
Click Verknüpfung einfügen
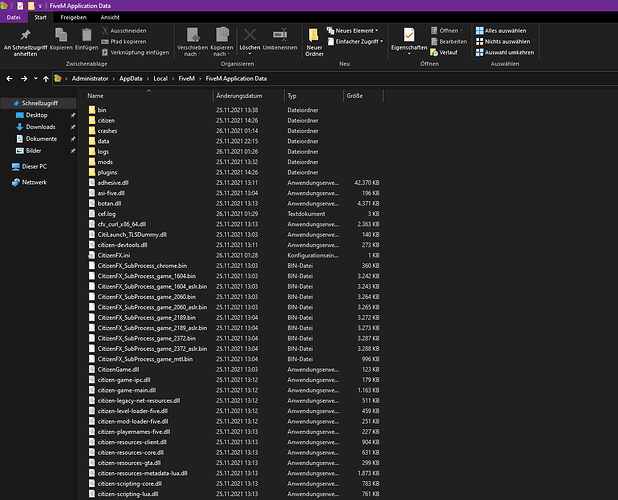pyautogui.click(x=135, y=52)
